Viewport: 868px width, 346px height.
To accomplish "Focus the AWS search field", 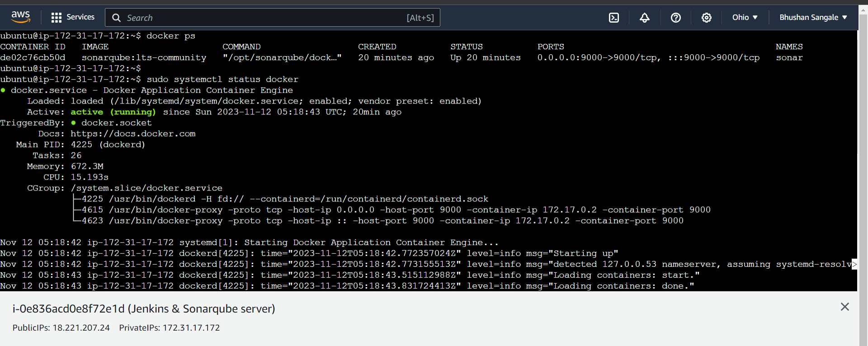I will 273,18.
